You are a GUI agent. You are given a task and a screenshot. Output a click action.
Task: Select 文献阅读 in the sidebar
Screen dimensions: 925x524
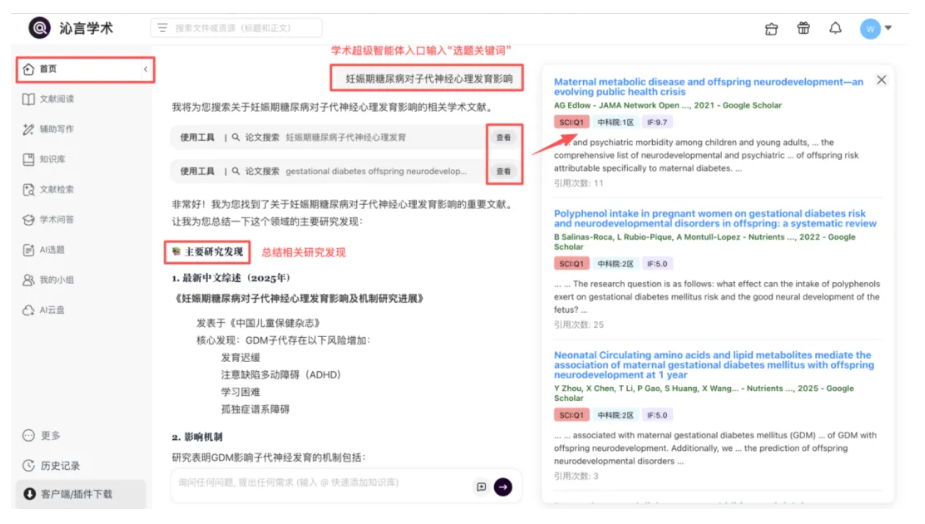[56, 99]
